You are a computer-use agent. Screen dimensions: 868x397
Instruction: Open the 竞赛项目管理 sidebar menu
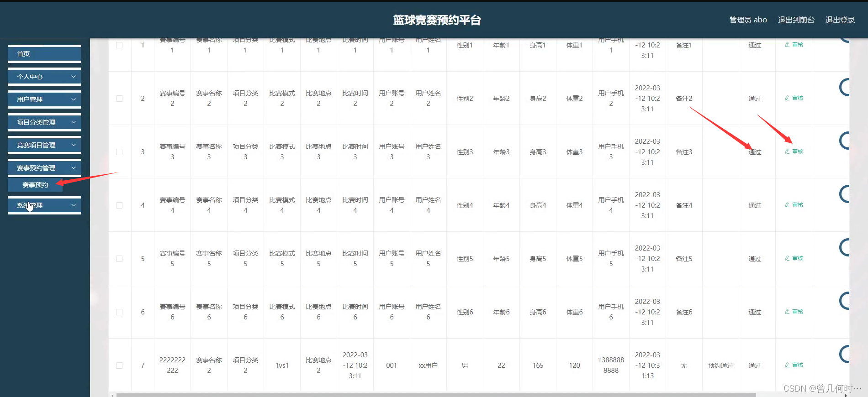point(44,145)
